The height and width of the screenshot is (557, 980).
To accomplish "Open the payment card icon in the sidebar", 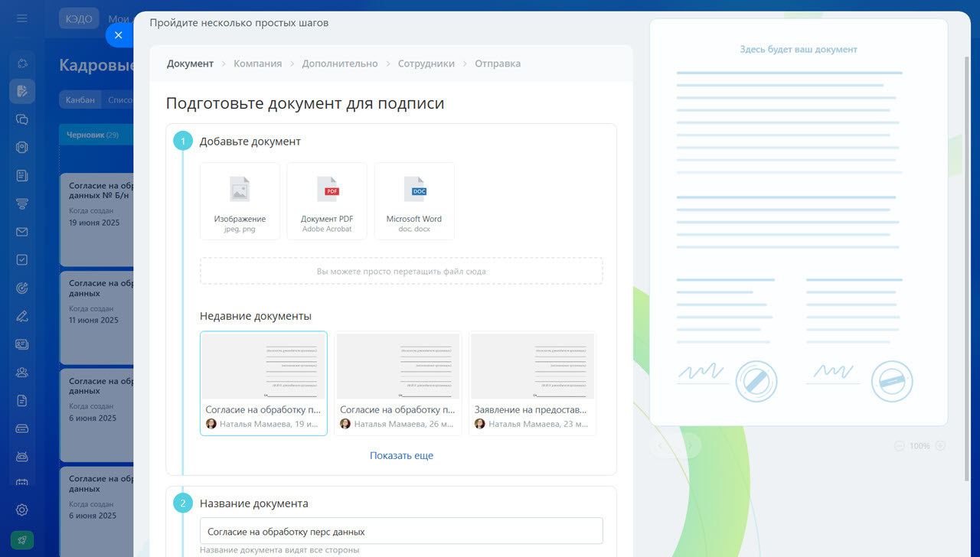I will 22,428.
